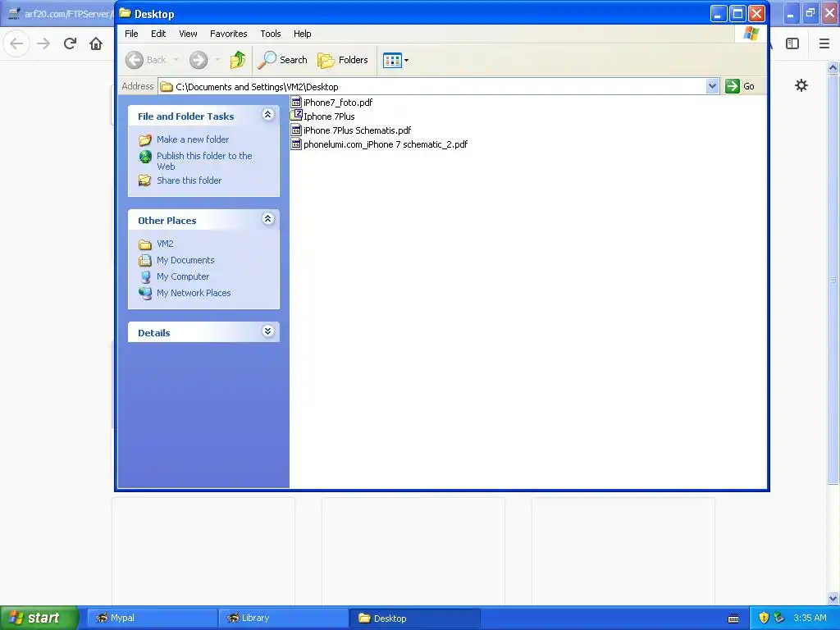Click browser reload button in Mypal
Screen dimensions: 840x630
pyautogui.click(x=70, y=43)
